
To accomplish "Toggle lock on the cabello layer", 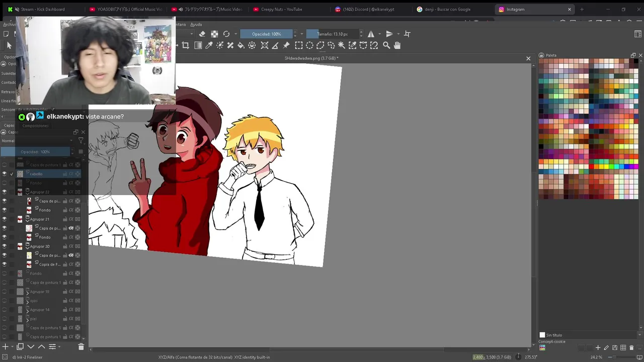I will click(65, 174).
